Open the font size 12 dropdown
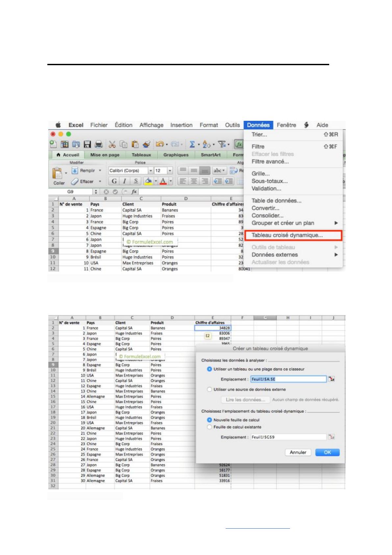Image resolution: width=392 pixels, height=555 pixels. pos(170,171)
